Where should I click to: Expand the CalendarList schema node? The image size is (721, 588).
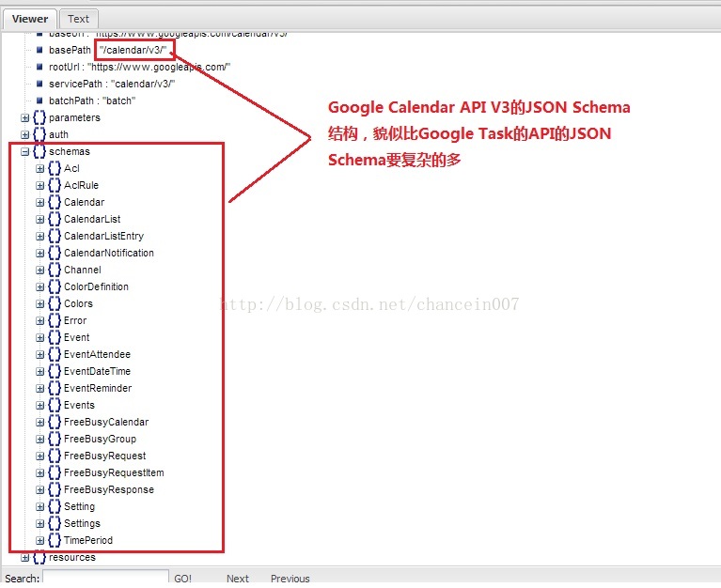coord(40,220)
